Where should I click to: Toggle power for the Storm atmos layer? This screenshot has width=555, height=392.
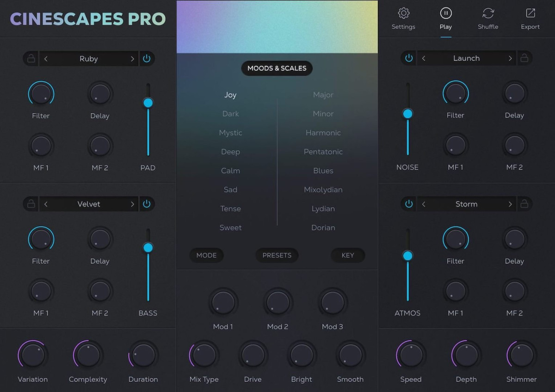point(409,204)
